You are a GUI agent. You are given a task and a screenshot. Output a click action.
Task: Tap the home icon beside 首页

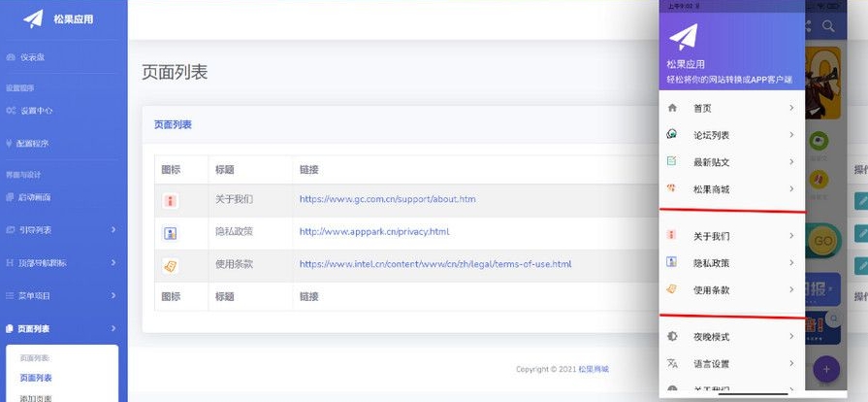point(672,108)
